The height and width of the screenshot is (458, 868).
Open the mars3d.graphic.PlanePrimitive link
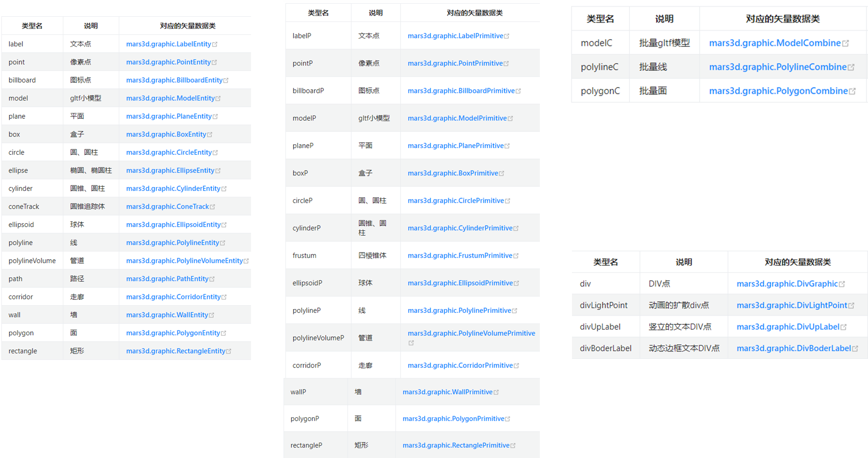(x=456, y=146)
